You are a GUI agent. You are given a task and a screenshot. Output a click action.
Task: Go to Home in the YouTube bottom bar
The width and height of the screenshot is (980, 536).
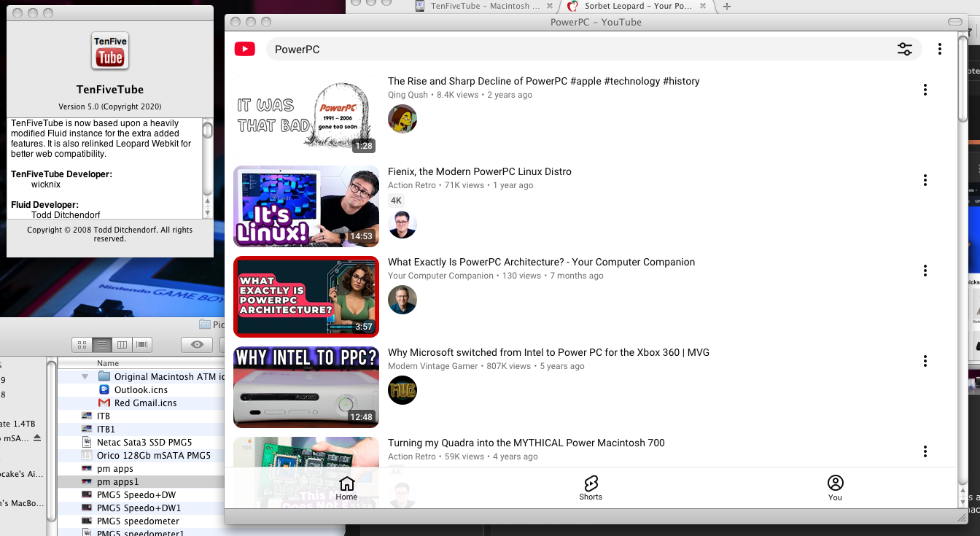pos(347,488)
